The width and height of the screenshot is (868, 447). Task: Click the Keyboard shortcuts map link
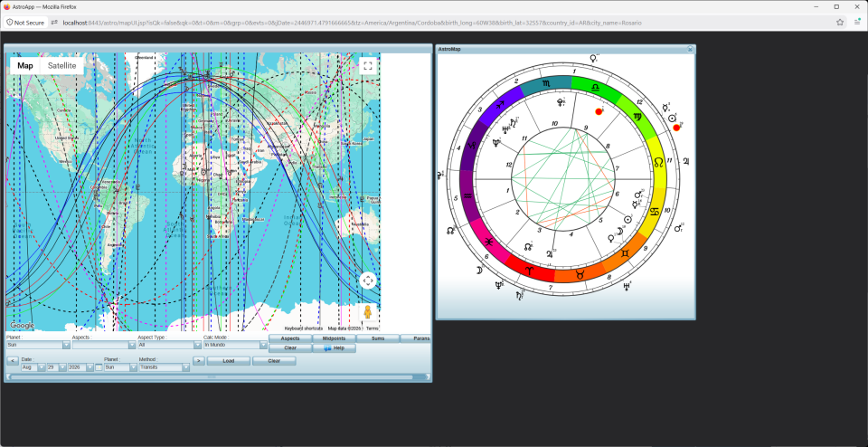(304, 328)
